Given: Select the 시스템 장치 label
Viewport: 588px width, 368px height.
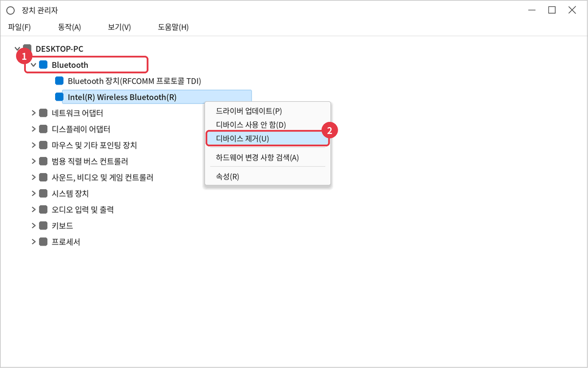Looking at the screenshot, I should pos(70,193).
